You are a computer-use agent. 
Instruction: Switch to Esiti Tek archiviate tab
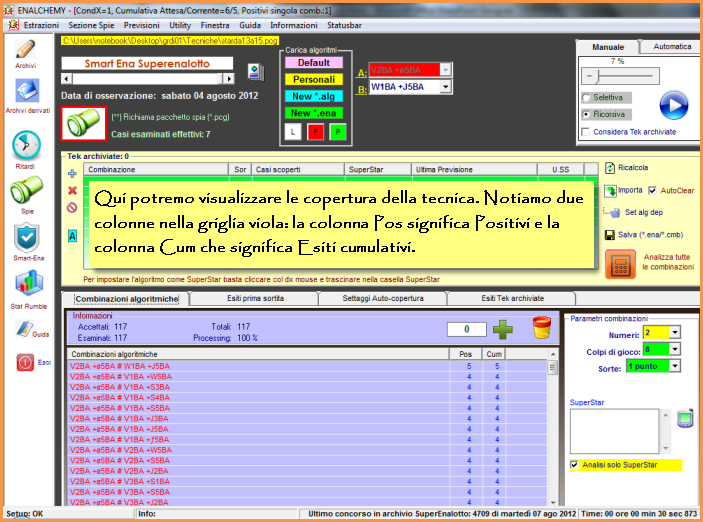pos(512,298)
